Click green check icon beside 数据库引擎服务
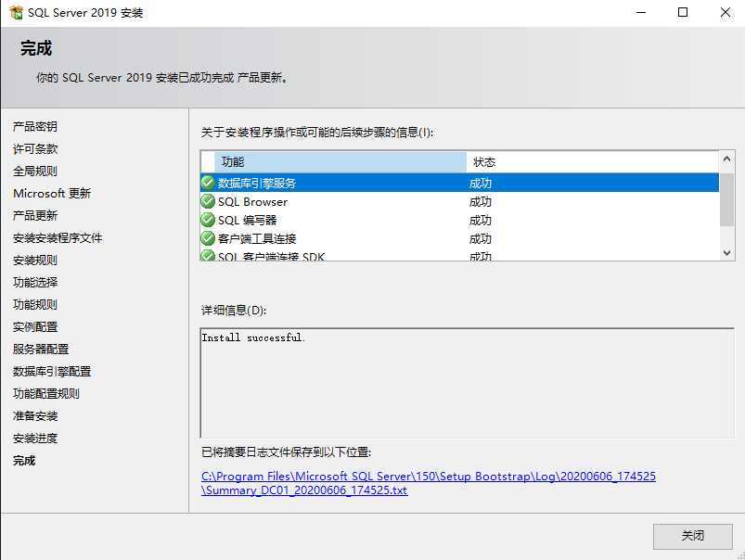The width and height of the screenshot is (745, 560). coord(208,183)
